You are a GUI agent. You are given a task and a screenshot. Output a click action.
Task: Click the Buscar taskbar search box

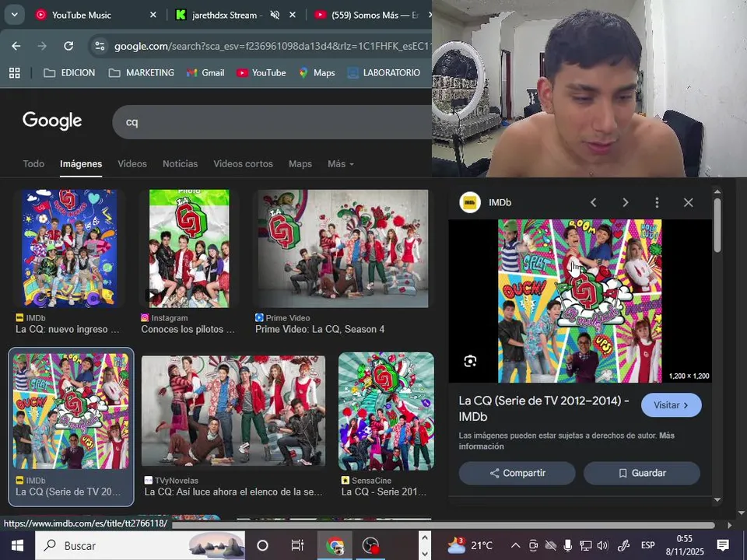tap(140, 545)
